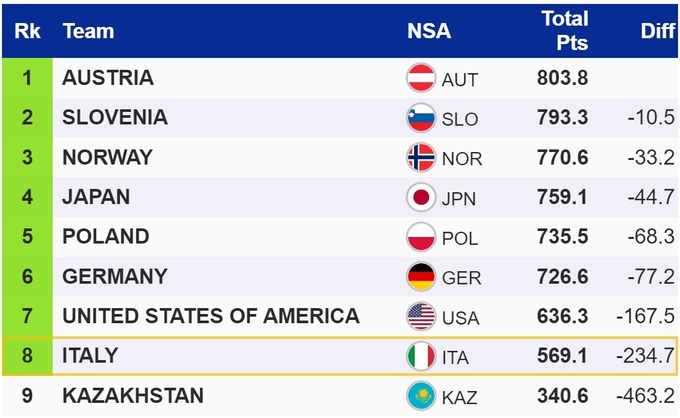Click the Poland flag icon

pos(421,237)
